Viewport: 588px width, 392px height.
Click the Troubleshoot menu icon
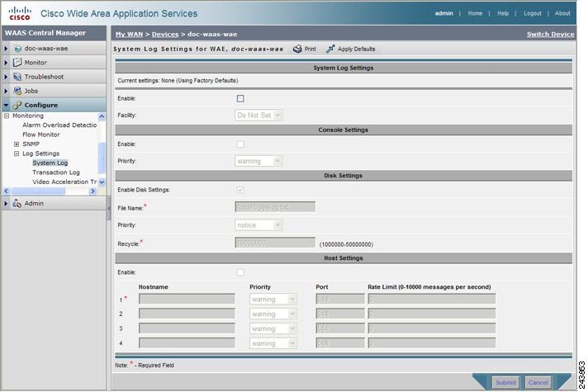(x=17, y=77)
